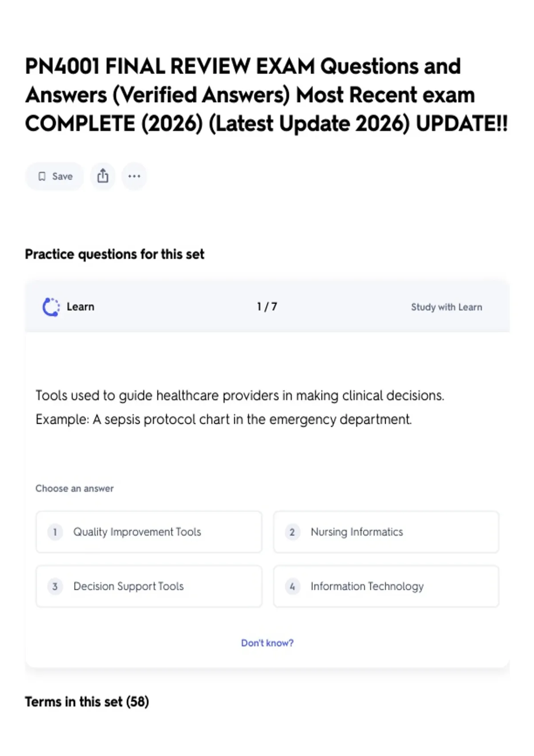Screen dimensions: 534x756
Task: Select the Learn mode label
Action: coord(80,307)
